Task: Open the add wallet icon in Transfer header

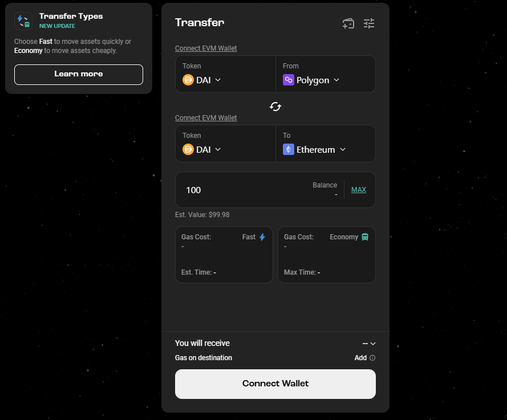Action: (x=348, y=23)
